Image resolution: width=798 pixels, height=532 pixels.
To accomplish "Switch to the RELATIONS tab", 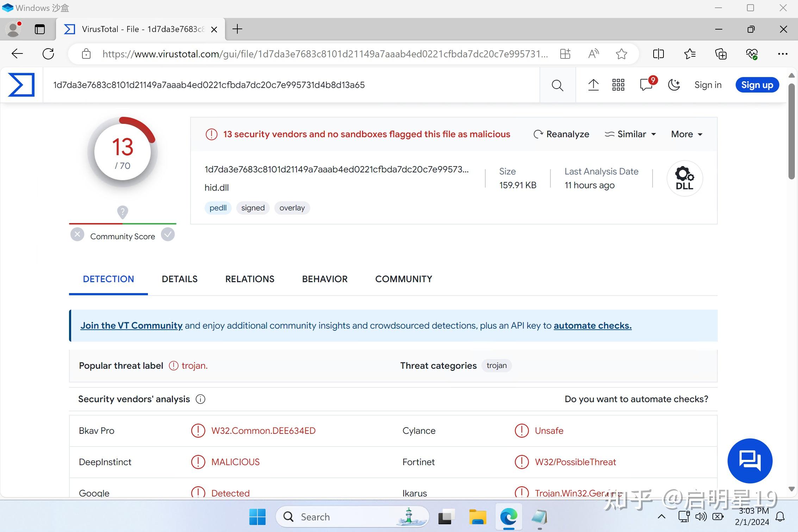I will pos(250,279).
